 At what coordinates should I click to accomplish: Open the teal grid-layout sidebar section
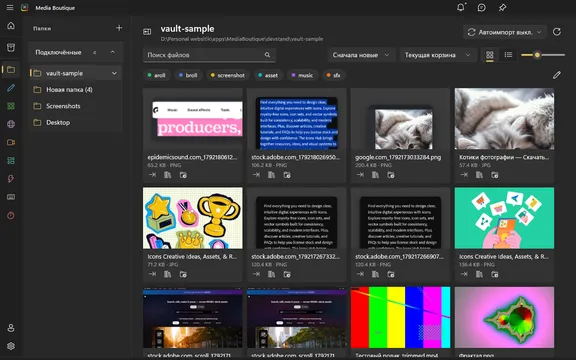[x=11, y=161]
